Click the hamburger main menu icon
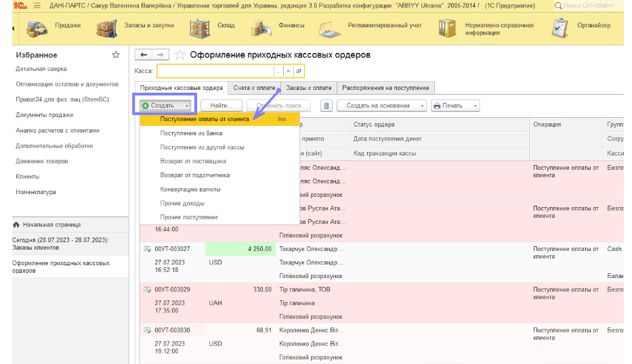632x364 pixels. point(35,6)
